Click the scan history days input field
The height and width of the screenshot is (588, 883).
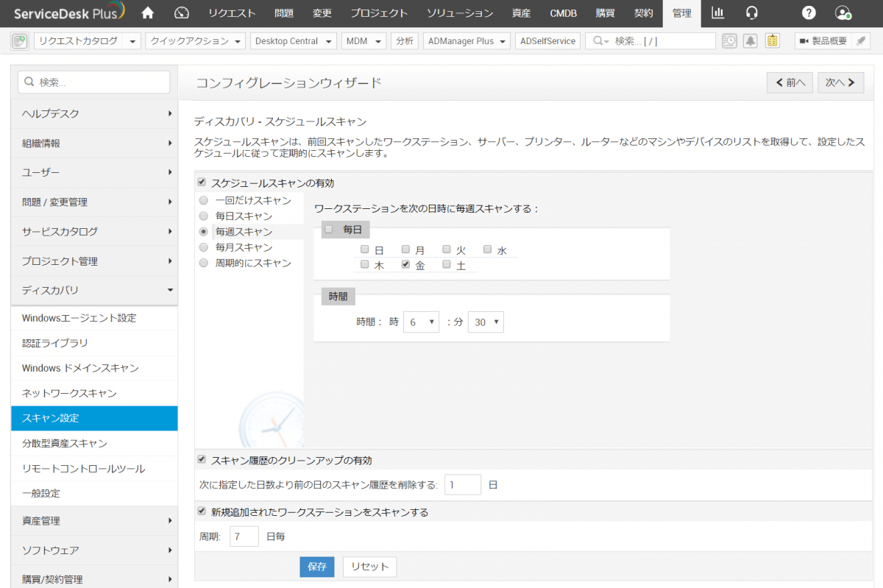coord(462,485)
